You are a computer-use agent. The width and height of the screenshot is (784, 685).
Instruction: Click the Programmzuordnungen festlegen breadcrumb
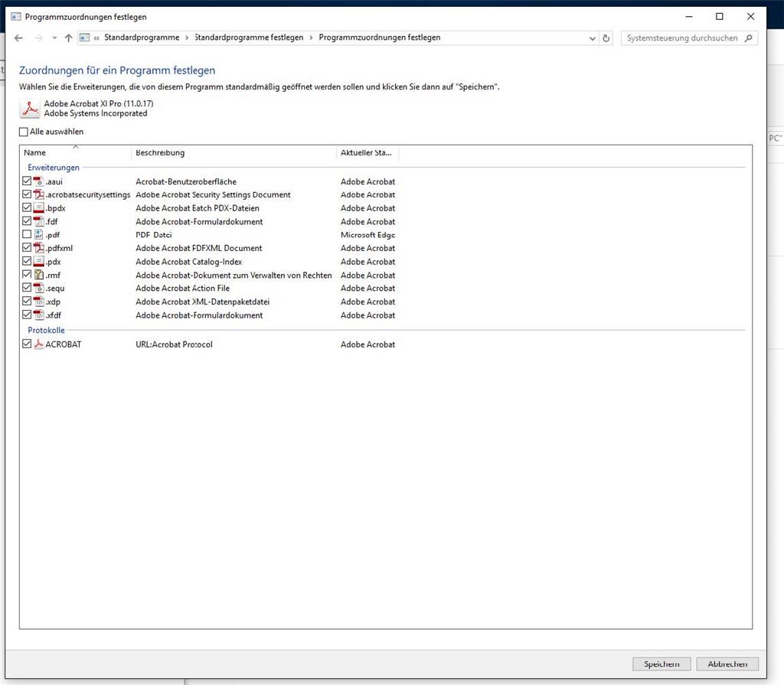click(380, 38)
